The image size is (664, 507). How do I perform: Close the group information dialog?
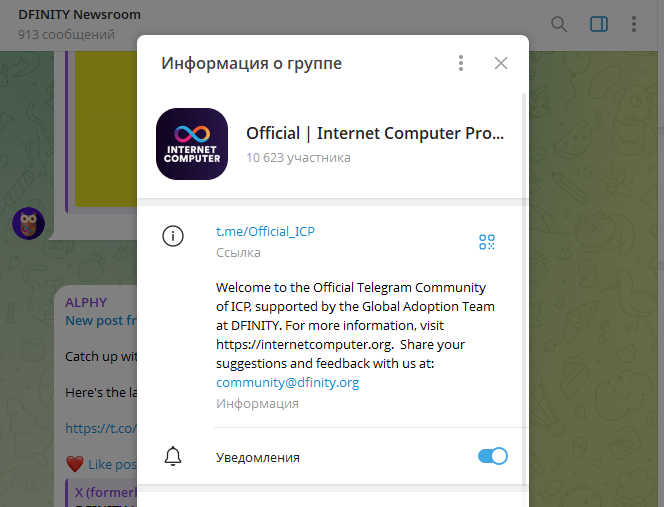pos(501,63)
